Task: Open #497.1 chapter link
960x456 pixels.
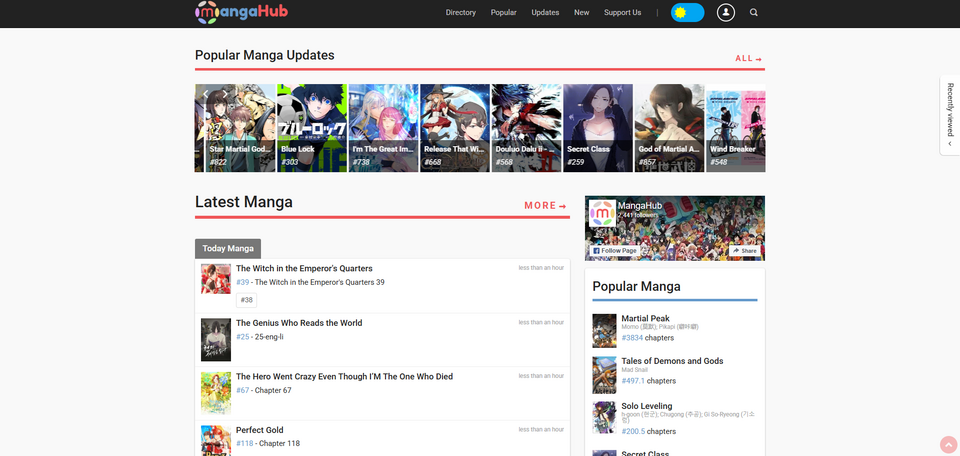Action: pyautogui.click(x=633, y=381)
